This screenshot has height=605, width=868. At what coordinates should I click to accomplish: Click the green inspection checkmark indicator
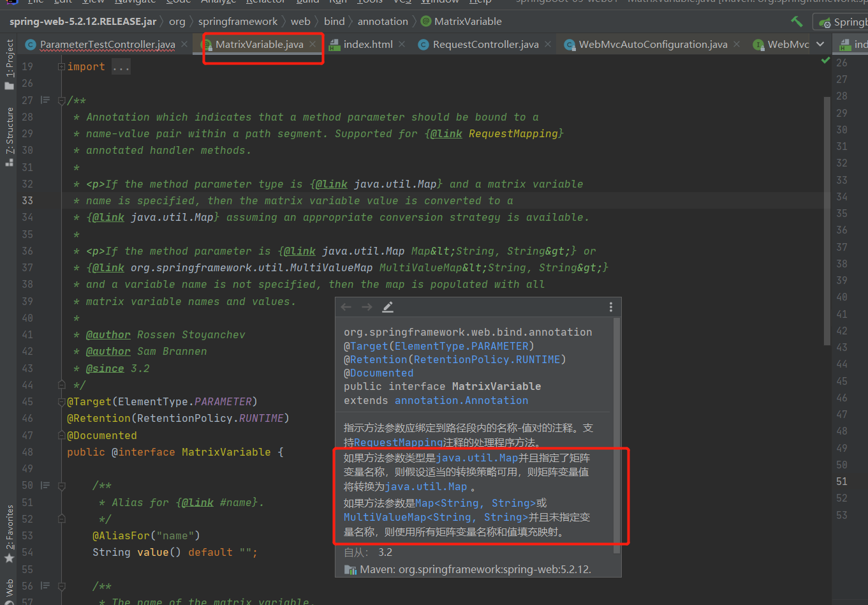point(825,61)
